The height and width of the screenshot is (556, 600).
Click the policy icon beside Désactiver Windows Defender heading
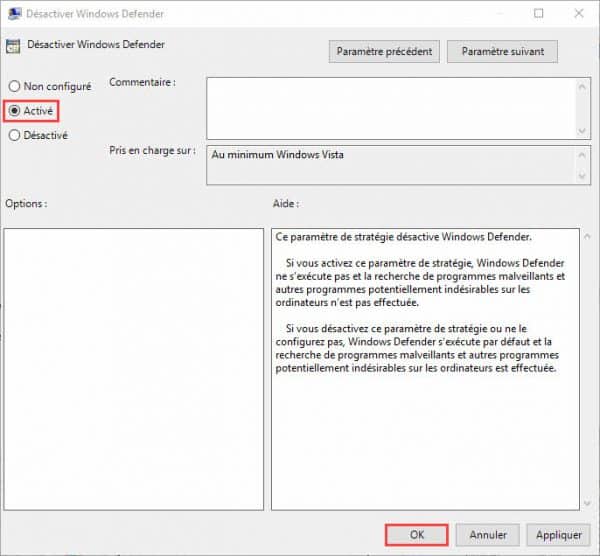(x=13, y=46)
